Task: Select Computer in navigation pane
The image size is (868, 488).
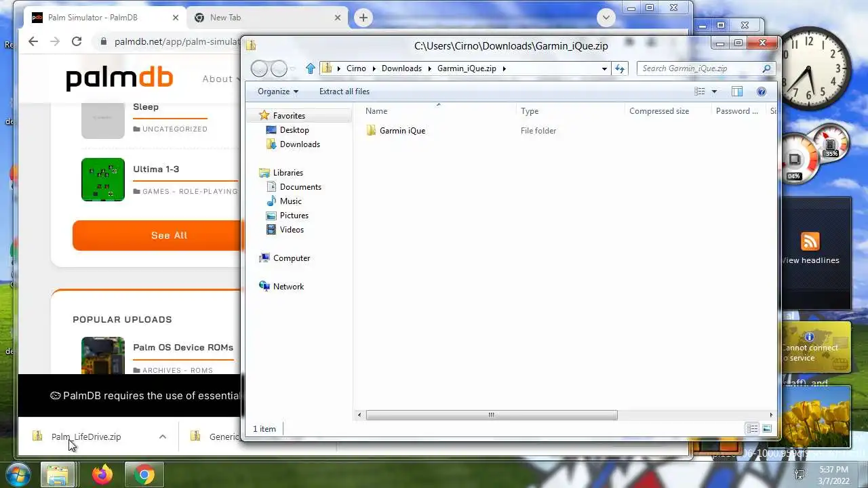Action: tap(292, 258)
